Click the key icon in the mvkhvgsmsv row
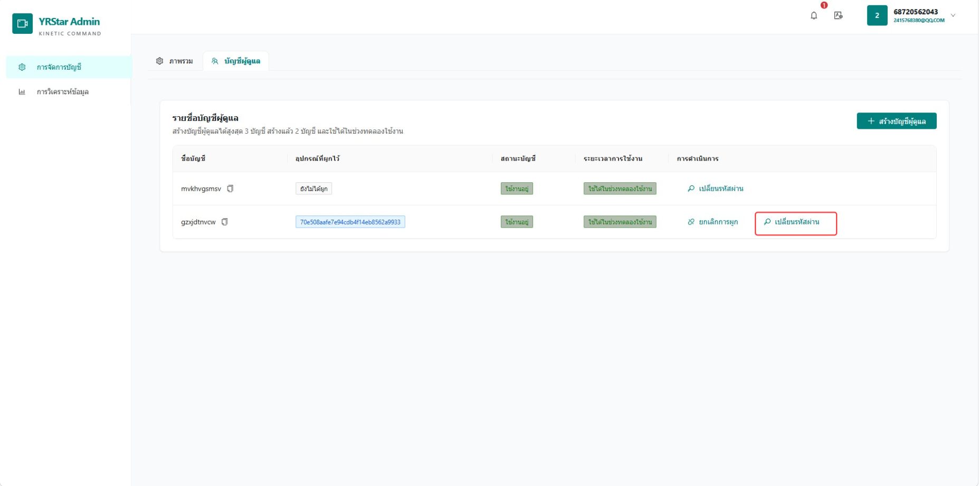 click(x=691, y=189)
